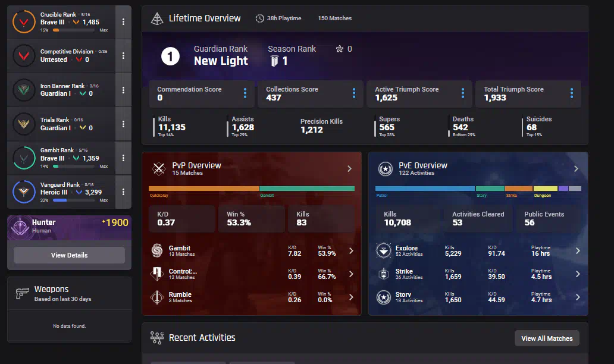Open Gambit stats via its row arrow

pos(351,251)
